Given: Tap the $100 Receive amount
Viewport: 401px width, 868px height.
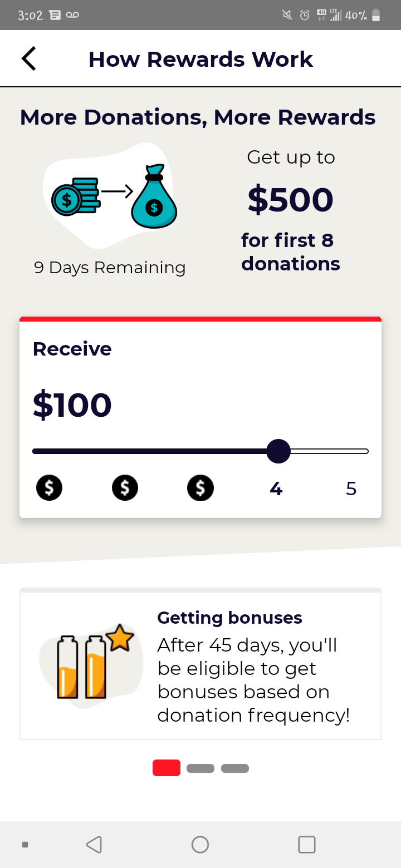Looking at the screenshot, I should pyautogui.click(x=72, y=405).
